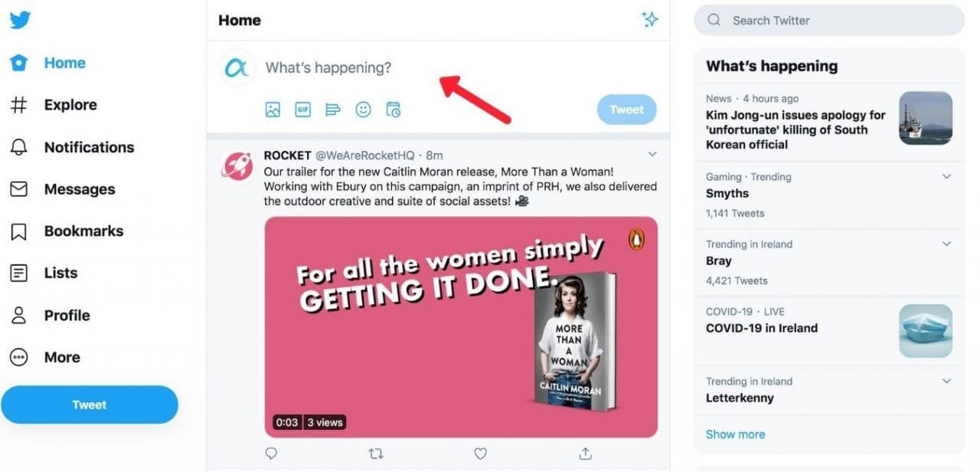The width and height of the screenshot is (980, 472).
Task: Retweet the ROCKET tweet
Action: [376, 453]
